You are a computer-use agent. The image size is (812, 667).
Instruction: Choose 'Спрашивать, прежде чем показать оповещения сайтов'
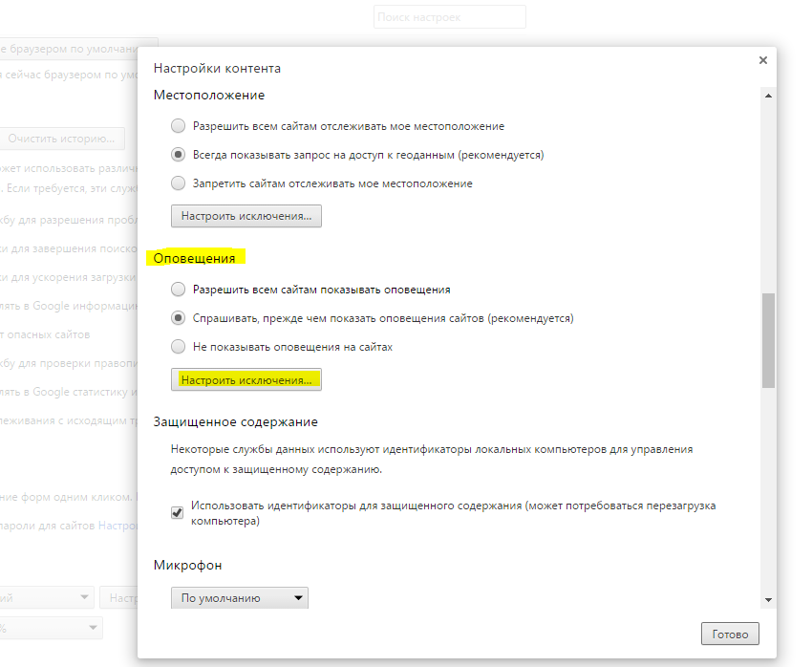coord(178,317)
